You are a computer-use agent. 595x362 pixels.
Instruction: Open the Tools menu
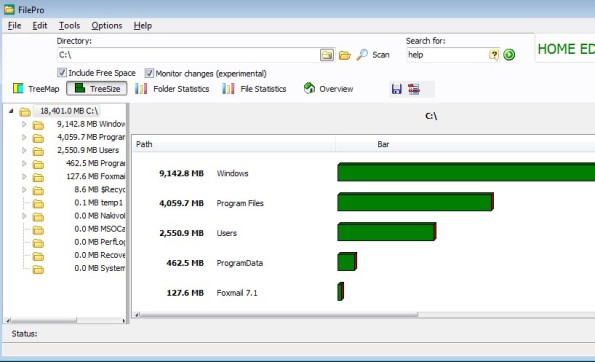pos(69,25)
